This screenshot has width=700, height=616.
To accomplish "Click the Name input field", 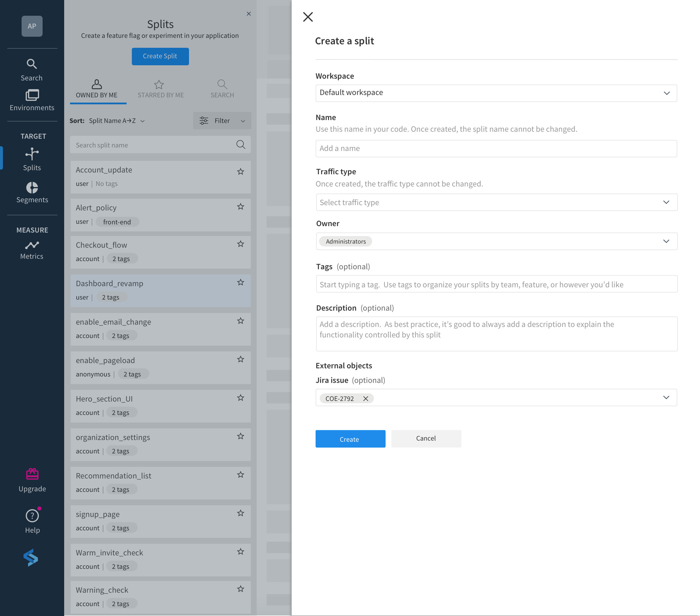I will click(x=496, y=148).
